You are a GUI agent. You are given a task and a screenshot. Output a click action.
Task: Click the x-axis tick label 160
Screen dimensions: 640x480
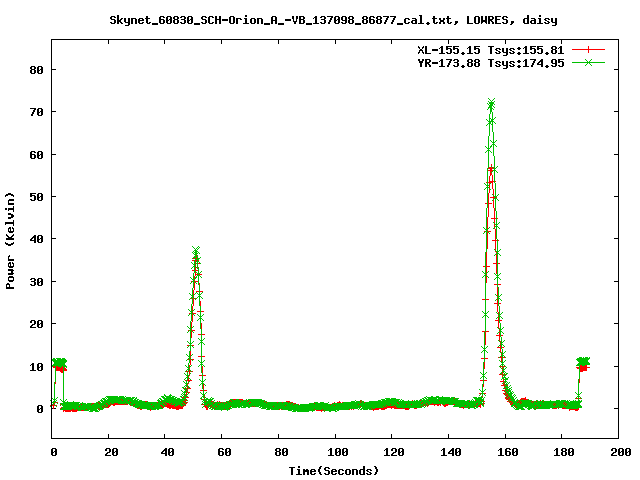click(x=507, y=452)
